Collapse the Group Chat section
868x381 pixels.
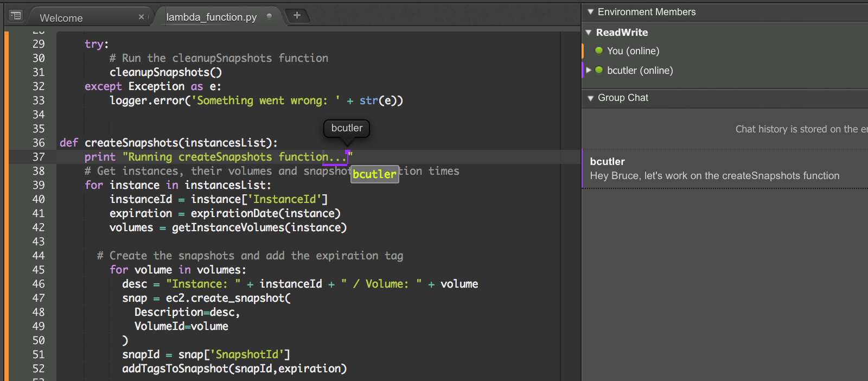(x=590, y=98)
